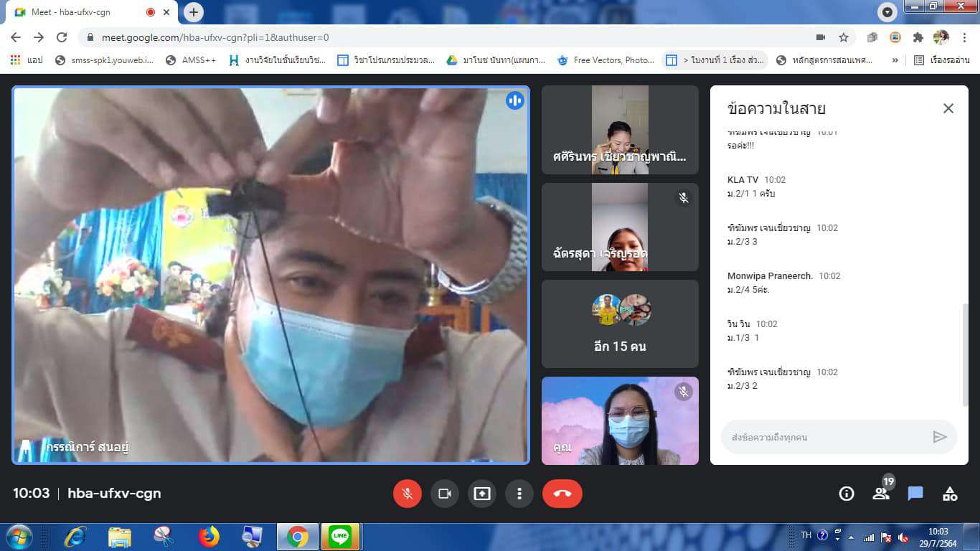Open the three-dot more options menu
Screen dimensions: 980x551
[519, 494]
